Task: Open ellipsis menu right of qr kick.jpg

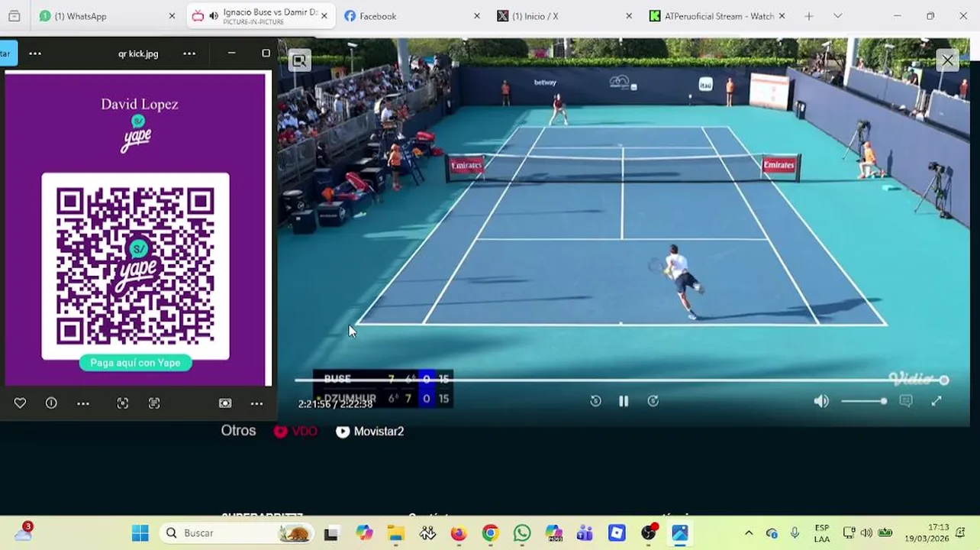Action: point(189,53)
